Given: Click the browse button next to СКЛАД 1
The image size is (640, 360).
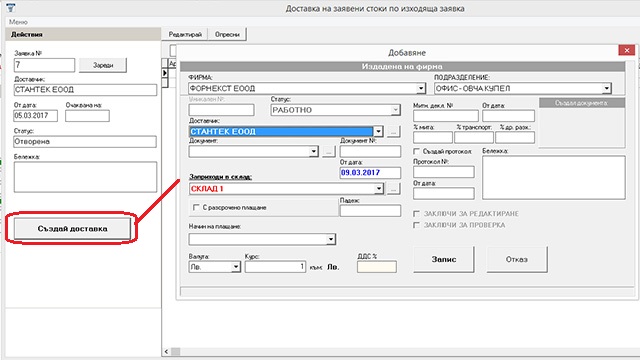Looking at the screenshot, I should click(393, 189).
